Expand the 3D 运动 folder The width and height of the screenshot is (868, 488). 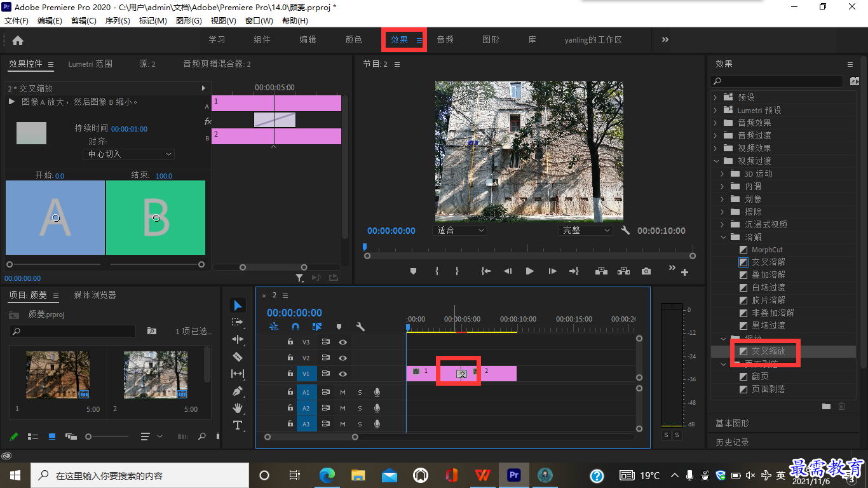[722, 173]
